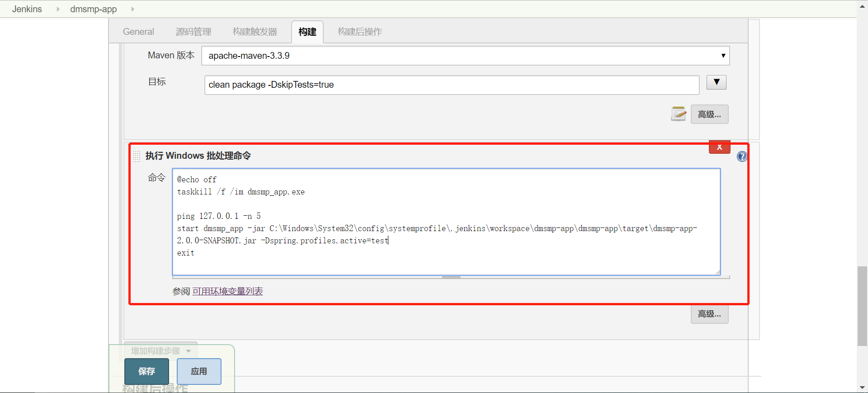
Task: Grab the textarea resize bar below 命令
Action: coord(451,277)
